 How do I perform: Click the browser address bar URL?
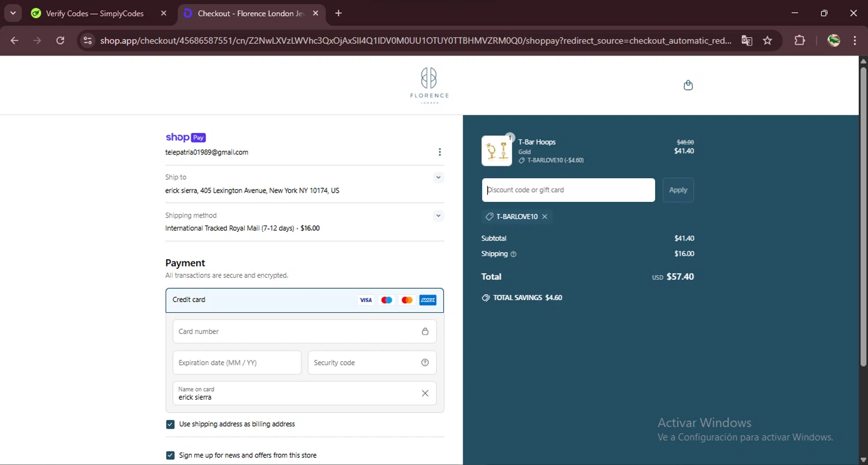point(415,40)
